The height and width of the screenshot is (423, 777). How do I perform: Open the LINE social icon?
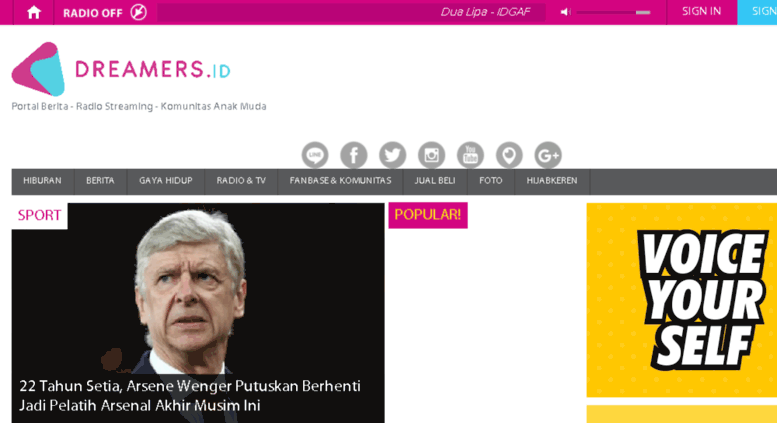[x=315, y=155]
